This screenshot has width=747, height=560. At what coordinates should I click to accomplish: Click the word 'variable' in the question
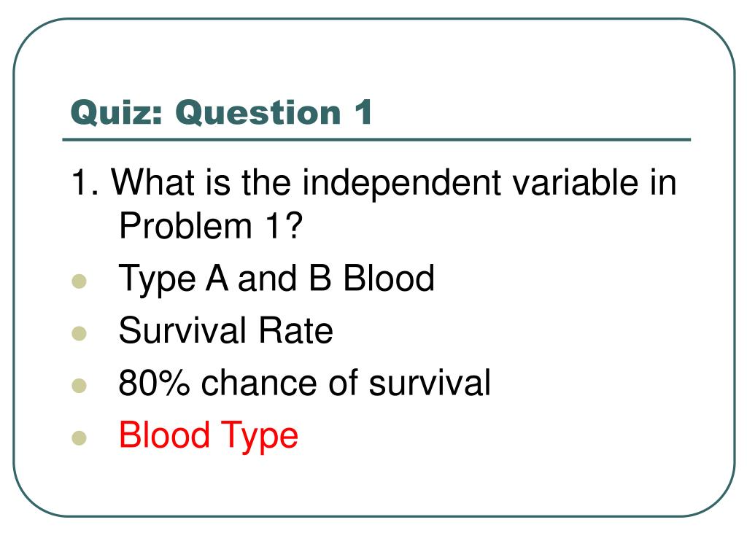[576, 182]
